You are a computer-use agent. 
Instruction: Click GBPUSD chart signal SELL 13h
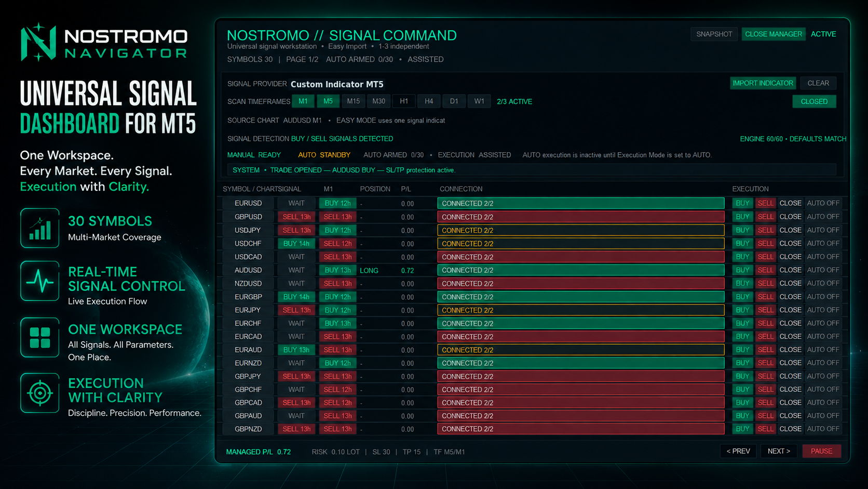point(296,217)
